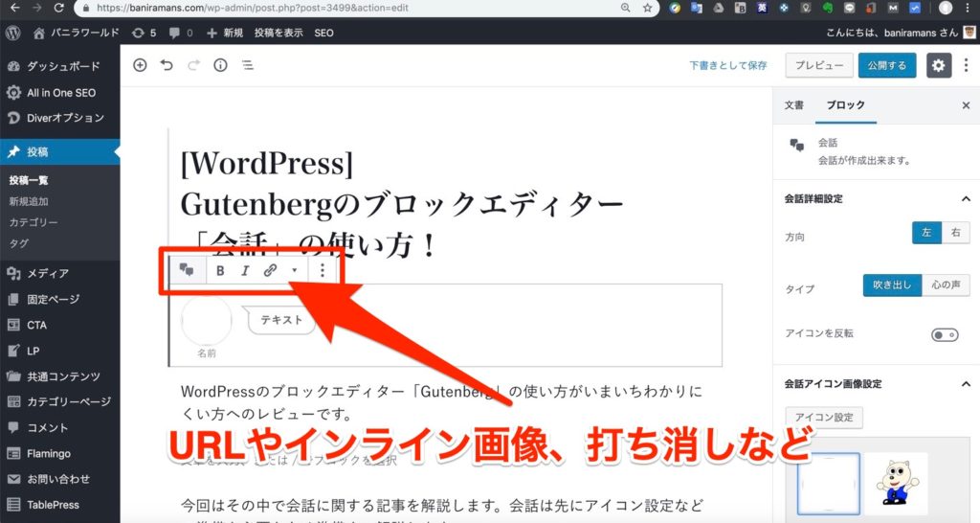Open comments indicator in admin bar
The image size is (980, 523).
181,33
